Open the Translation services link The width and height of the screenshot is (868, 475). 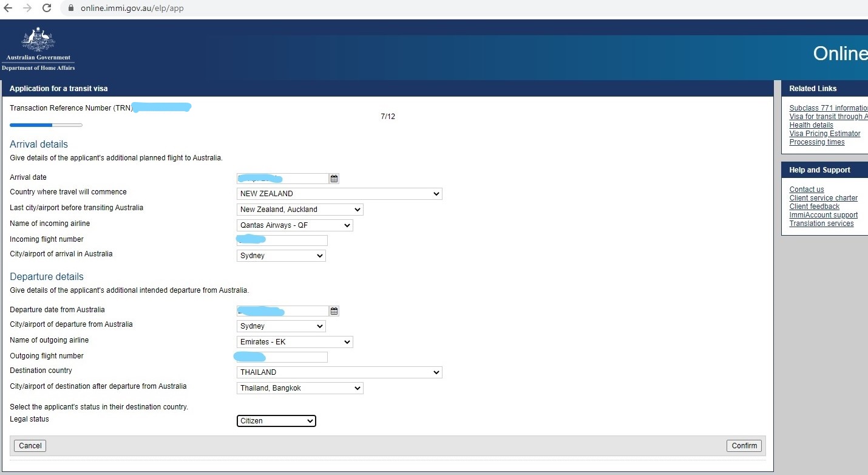(821, 224)
